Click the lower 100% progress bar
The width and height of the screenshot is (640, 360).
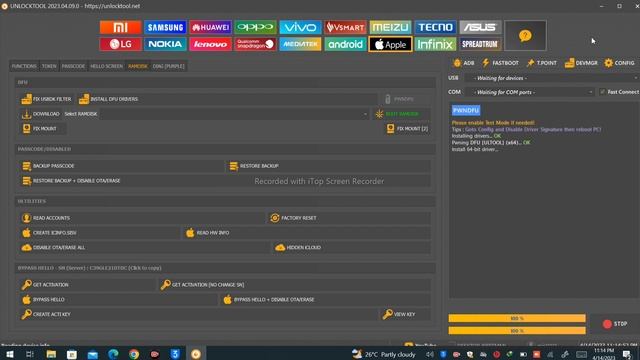pyautogui.click(x=517, y=331)
